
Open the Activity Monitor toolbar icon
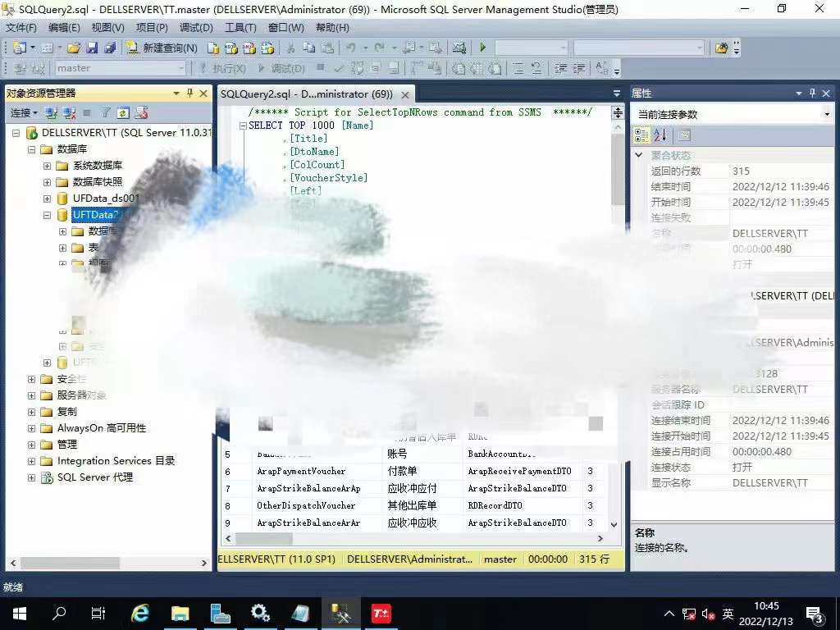point(459,48)
